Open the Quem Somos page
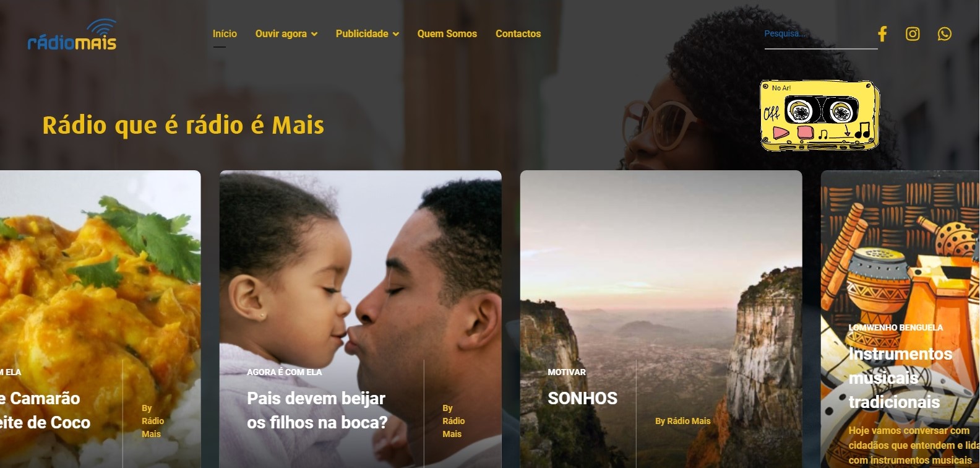Image resolution: width=980 pixels, height=468 pixels. click(447, 33)
